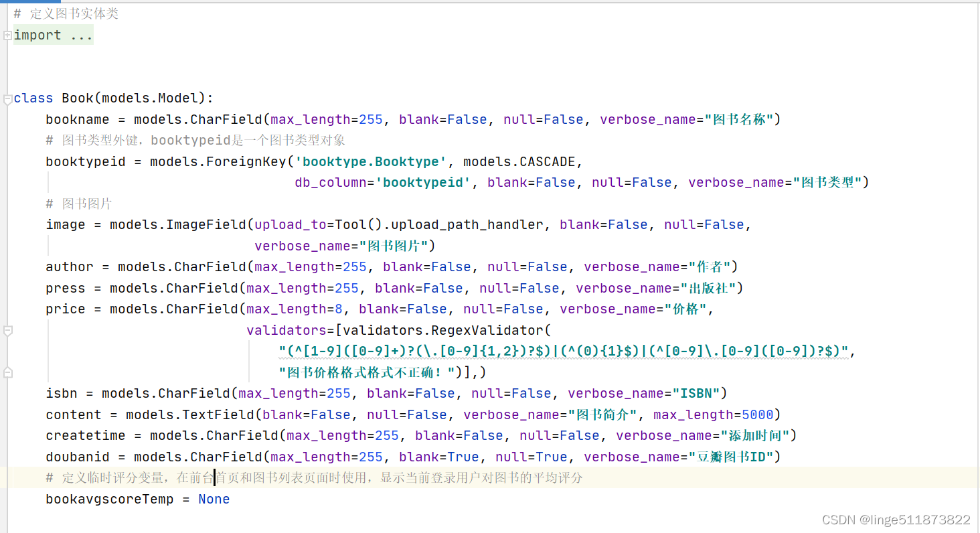Screen dimensions: 980x533
Task: Click the 'booktypeid' db_column string value
Action: pos(423,182)
